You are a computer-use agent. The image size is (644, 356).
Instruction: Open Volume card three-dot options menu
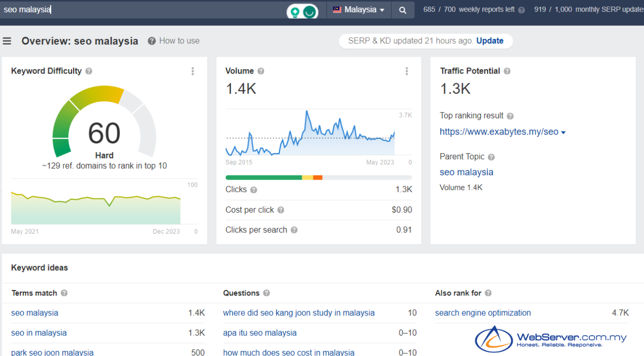pos(407,72)
